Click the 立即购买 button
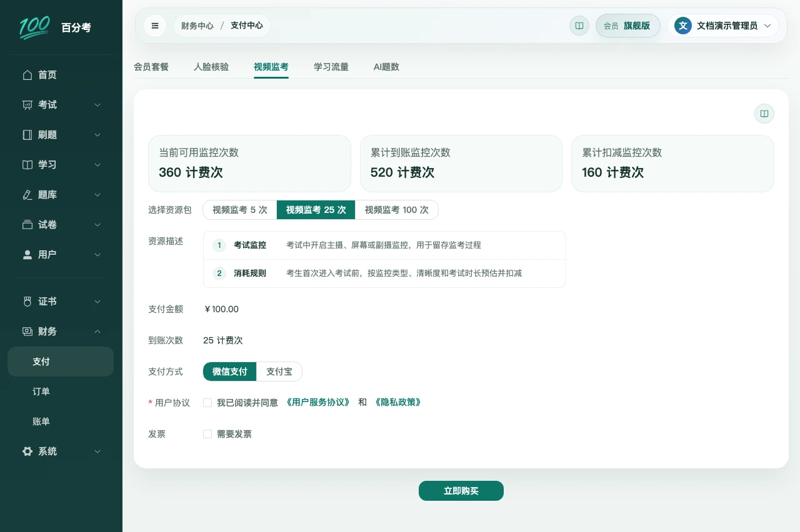Viewport: 800px width, 532px height. [461, 491]
